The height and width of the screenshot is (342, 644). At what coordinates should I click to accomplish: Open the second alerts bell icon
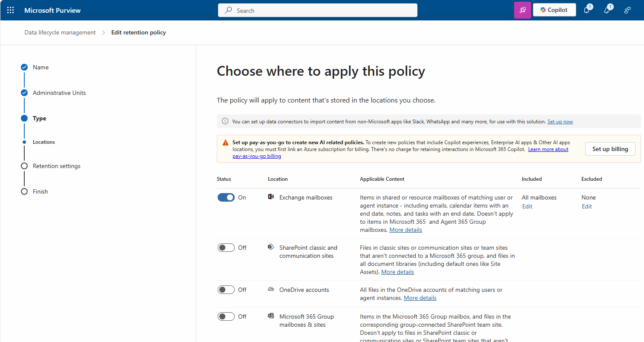click(x=607, y=10)
